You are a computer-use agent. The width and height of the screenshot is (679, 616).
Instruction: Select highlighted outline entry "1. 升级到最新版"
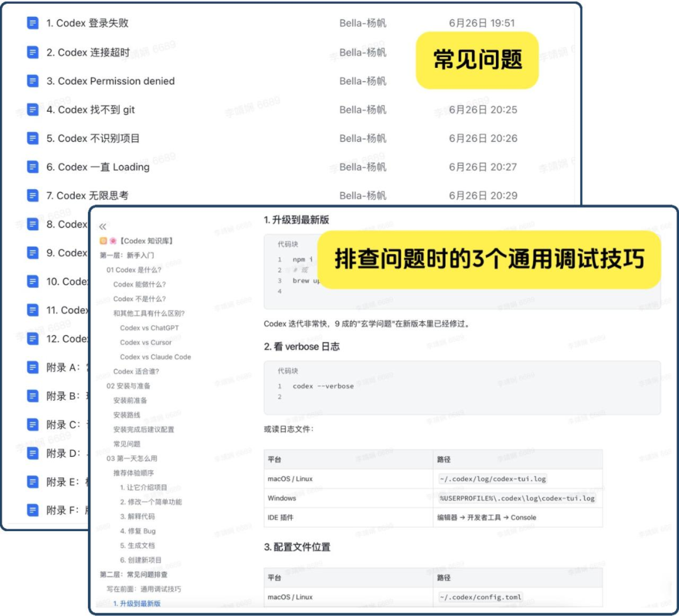pos(137,603)
